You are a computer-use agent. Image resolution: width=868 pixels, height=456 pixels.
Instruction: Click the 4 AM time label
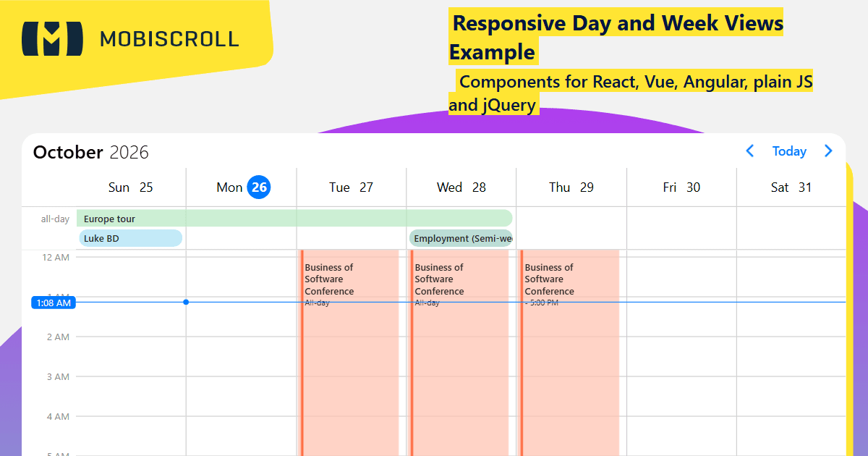tap(57, 416)
